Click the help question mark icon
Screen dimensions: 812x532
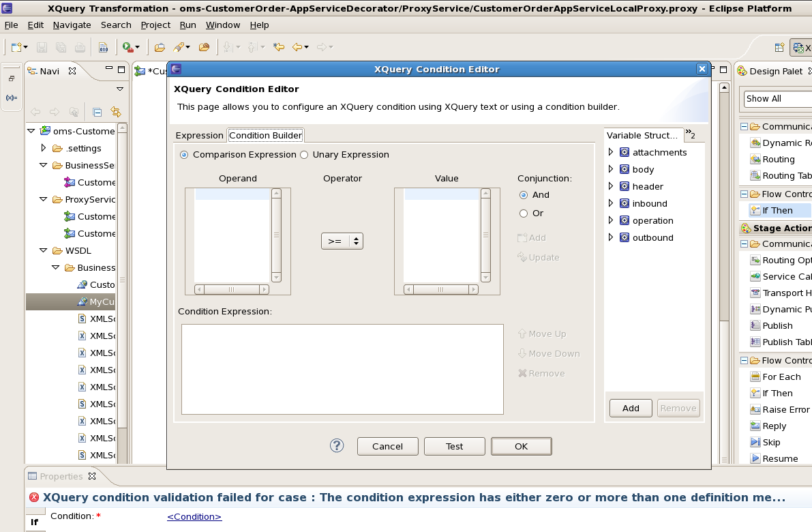click(x=337, y=445)
